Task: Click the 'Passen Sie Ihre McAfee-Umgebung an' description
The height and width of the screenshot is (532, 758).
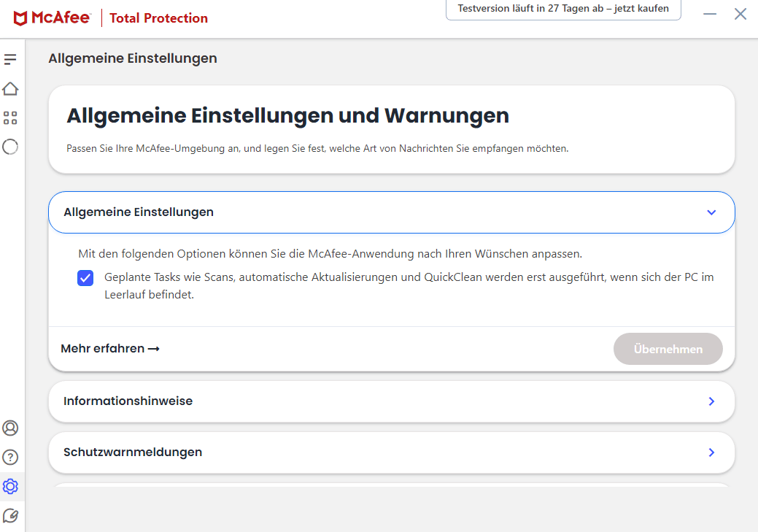Action: pos(317,148)
